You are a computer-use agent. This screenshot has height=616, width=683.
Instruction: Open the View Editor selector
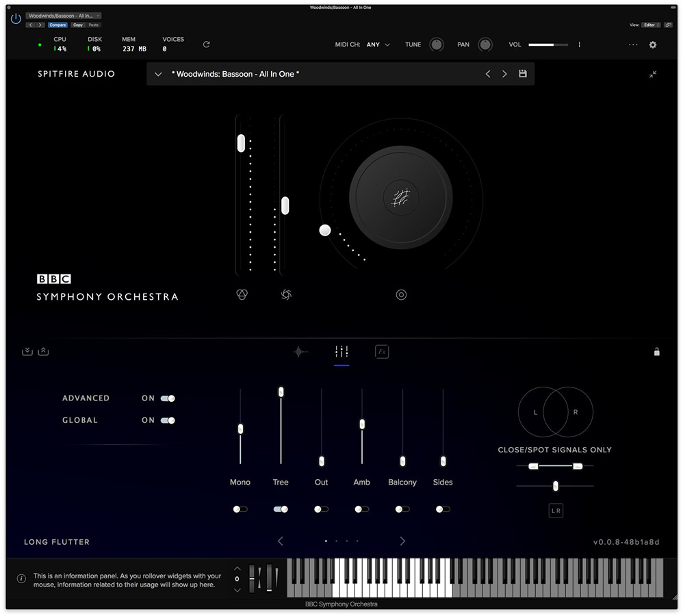tap(651, 25)
